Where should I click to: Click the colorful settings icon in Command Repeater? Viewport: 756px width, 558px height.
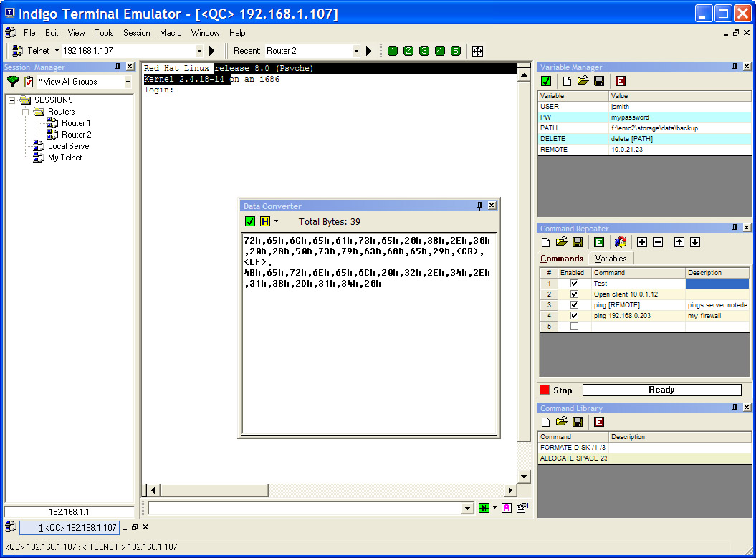(621, 242)
